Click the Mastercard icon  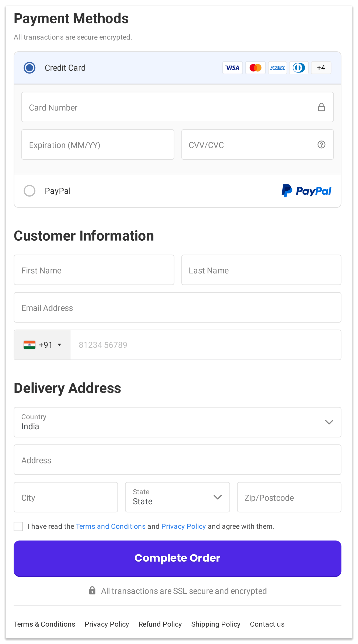(x=255, y=68)
